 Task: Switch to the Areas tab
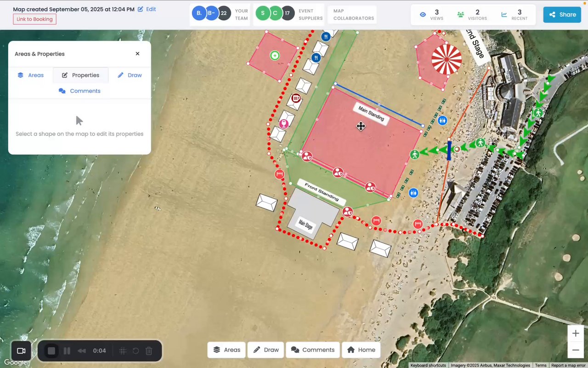coord(31,75)
